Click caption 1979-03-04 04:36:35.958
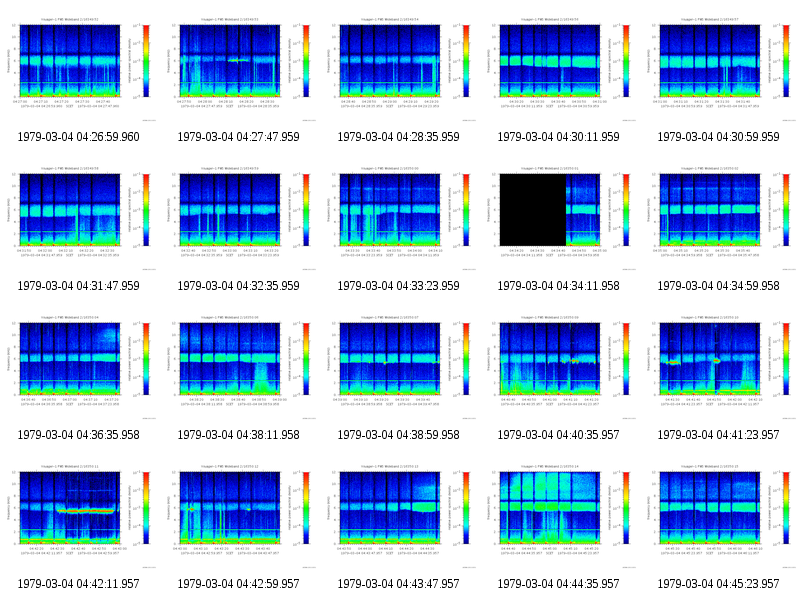 (78, 435)
